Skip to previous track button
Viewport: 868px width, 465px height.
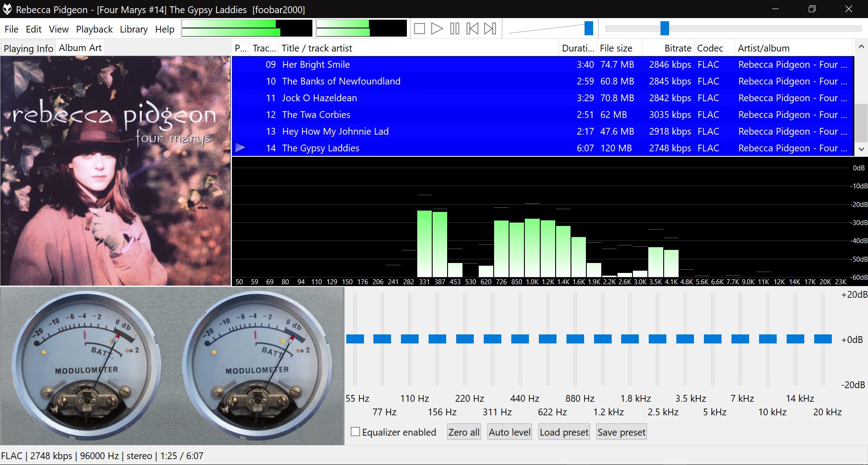pyautogui.click(x=472, y=29)
